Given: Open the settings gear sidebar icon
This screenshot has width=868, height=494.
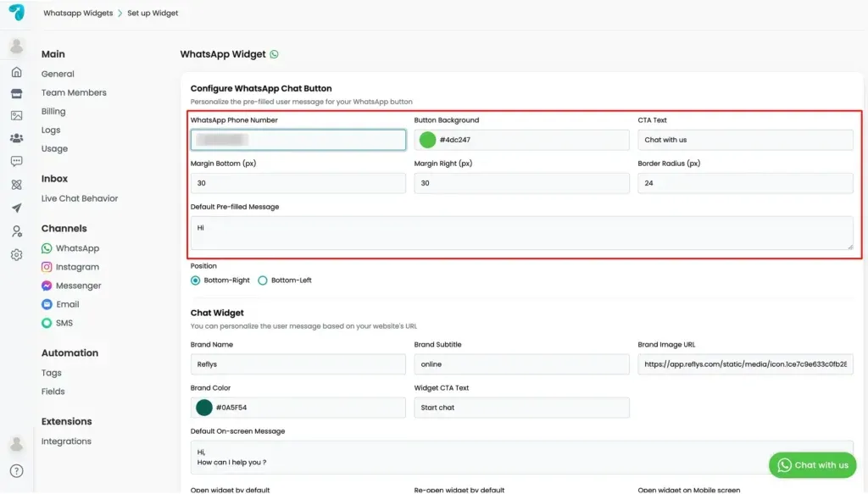Looking at the screenshot, I should (x=17, y=255).
